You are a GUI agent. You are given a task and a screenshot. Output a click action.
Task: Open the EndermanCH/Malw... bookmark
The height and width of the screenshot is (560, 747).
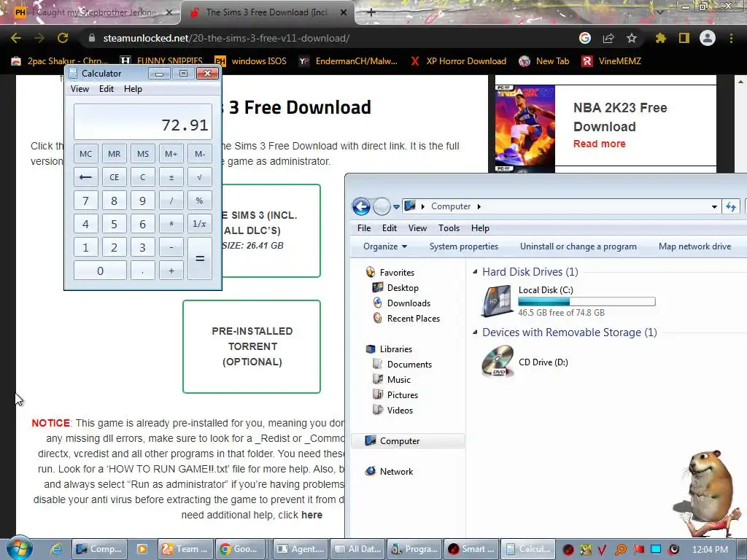(x=348, y=61)
